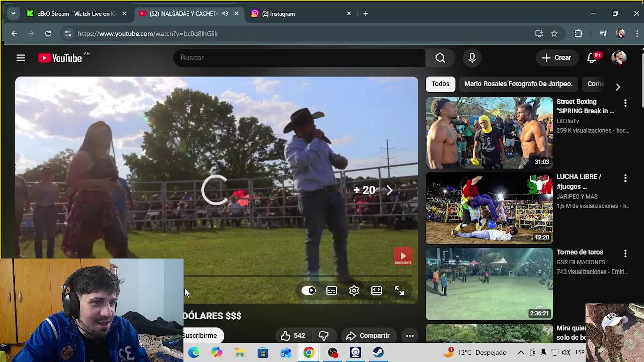Select the NALGADAS Y CACHETADAS YouTube tab
The image size is (644, 362).
(189, 14)
